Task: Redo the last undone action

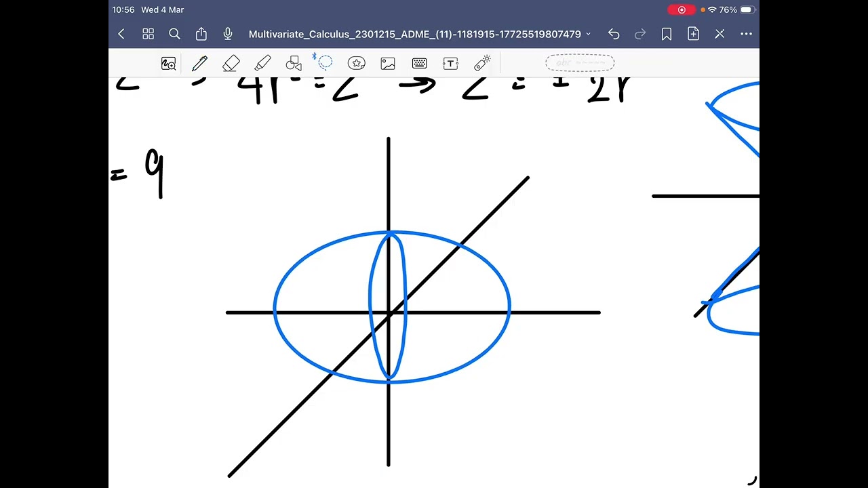Action: click(x=640, y=34)
